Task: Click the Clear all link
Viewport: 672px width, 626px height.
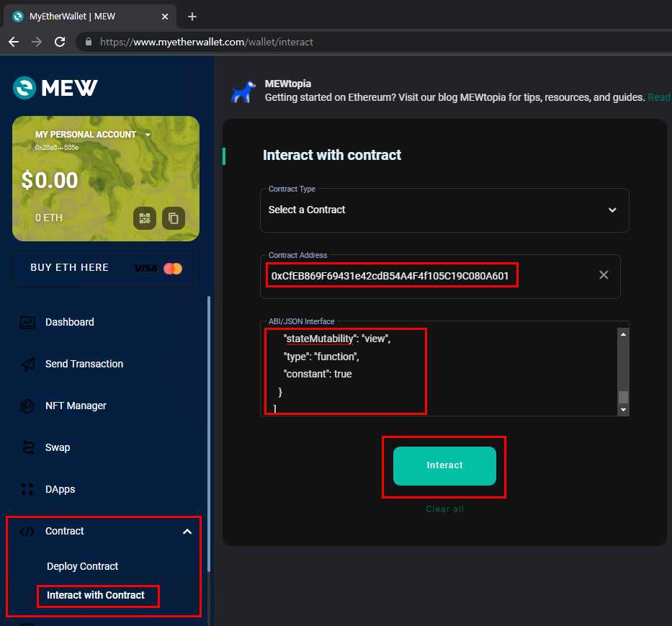Action: pyautogui.click(x=444, y=509)
